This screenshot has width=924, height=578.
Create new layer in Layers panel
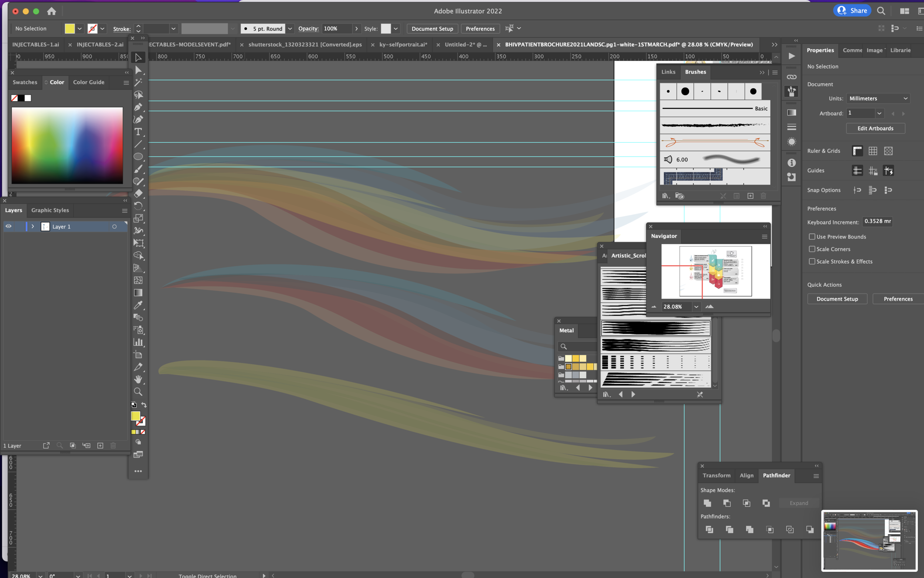point(100,445)
